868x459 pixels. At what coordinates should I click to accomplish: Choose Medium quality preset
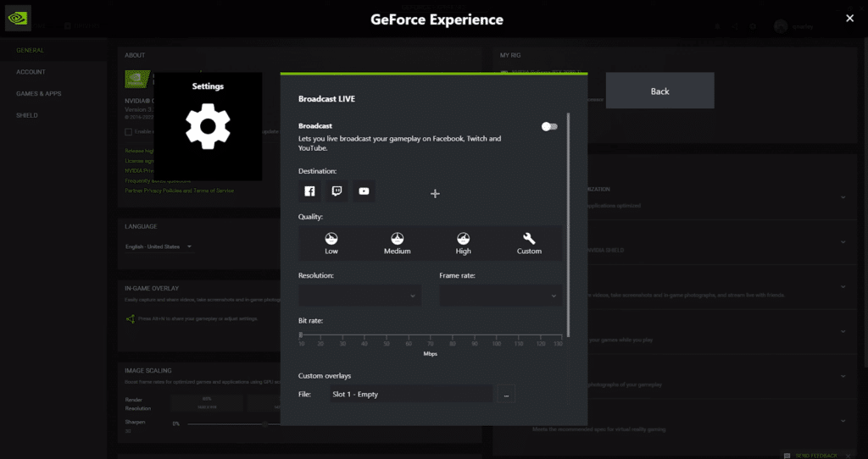pos(397,243)
